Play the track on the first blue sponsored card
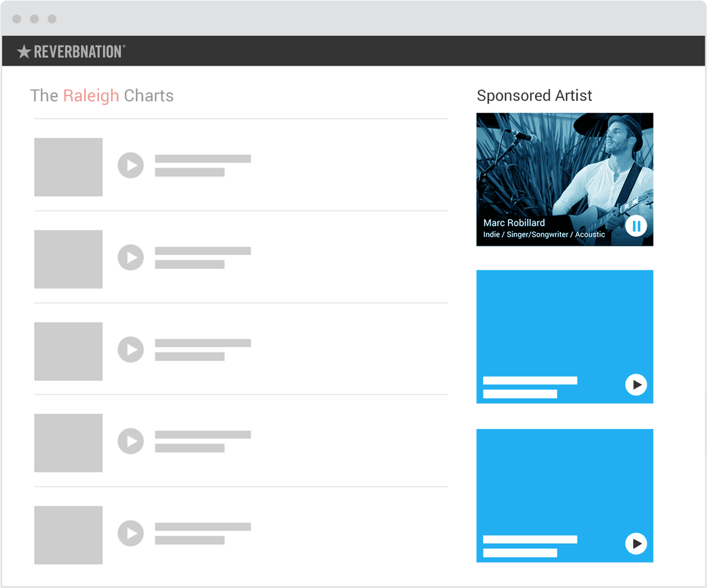707x588 pixels. pyautogui.click(x=636, y=385)
